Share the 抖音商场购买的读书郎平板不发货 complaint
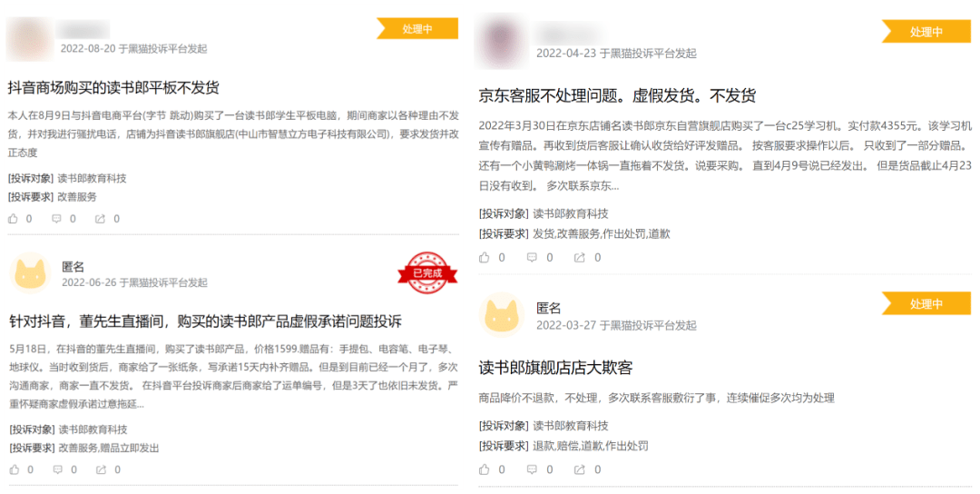Screen dimensions: 980x494 tap(101, 219)
